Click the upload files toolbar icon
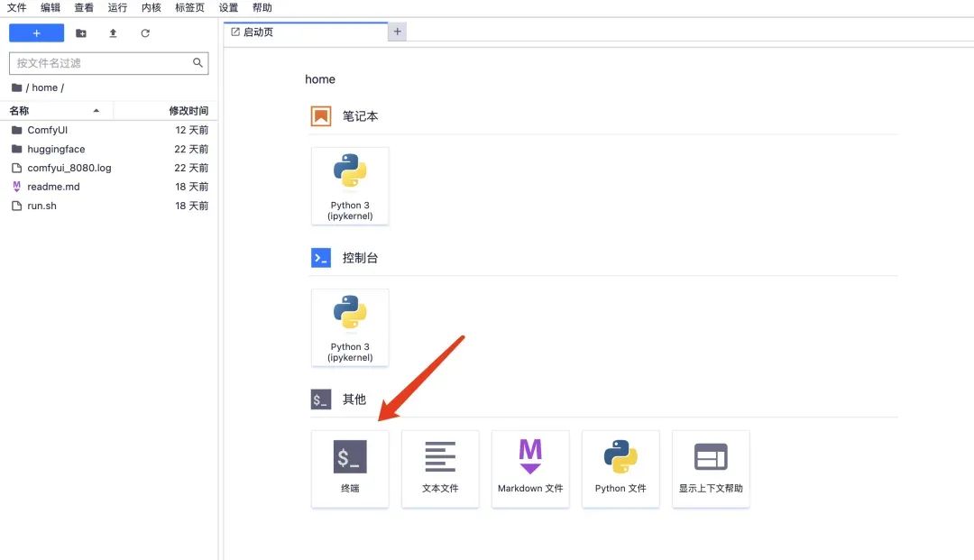Image resolution: width=974 pixels, height=560 pixels. (113, 33)
